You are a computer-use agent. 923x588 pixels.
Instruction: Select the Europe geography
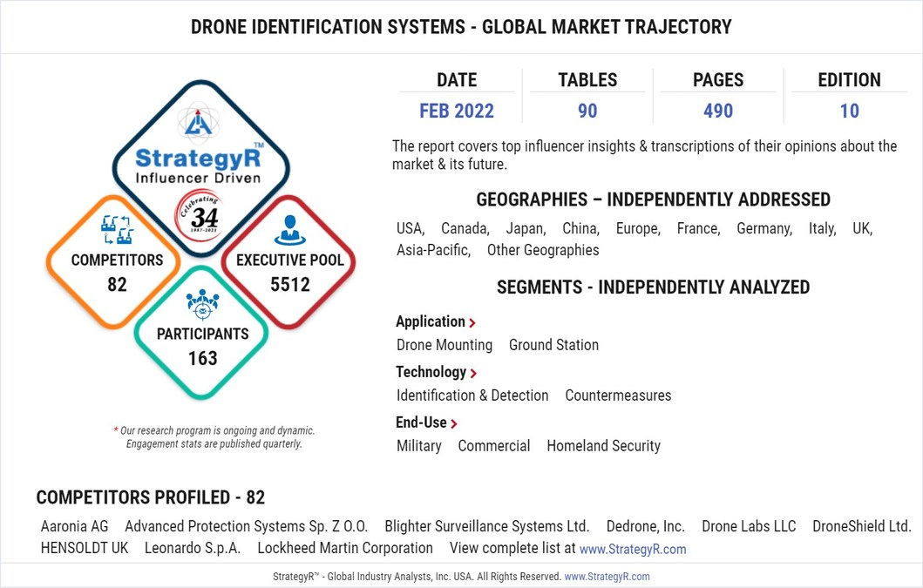click(638, 228)
